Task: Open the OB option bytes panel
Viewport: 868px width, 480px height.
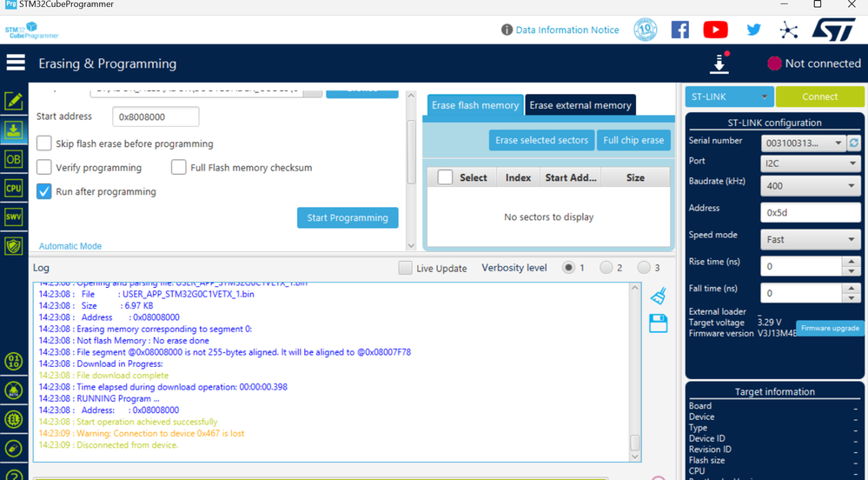Action: coord(13,160)
